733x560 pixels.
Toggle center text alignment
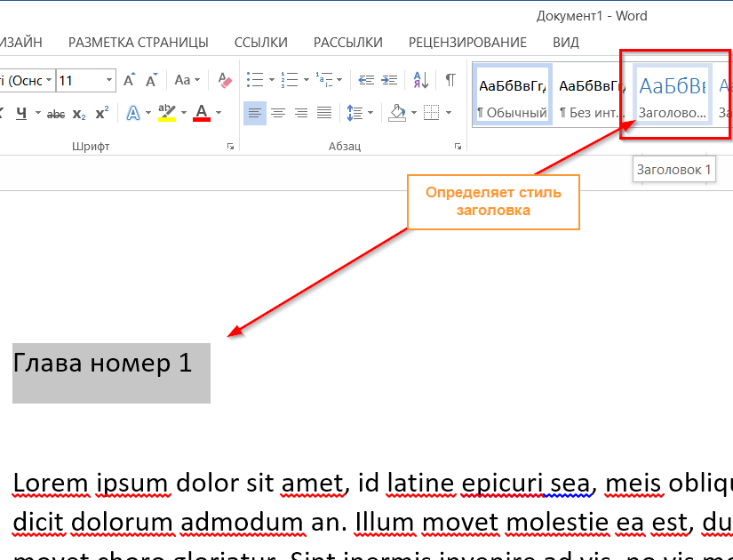click(x=278, y=113)
